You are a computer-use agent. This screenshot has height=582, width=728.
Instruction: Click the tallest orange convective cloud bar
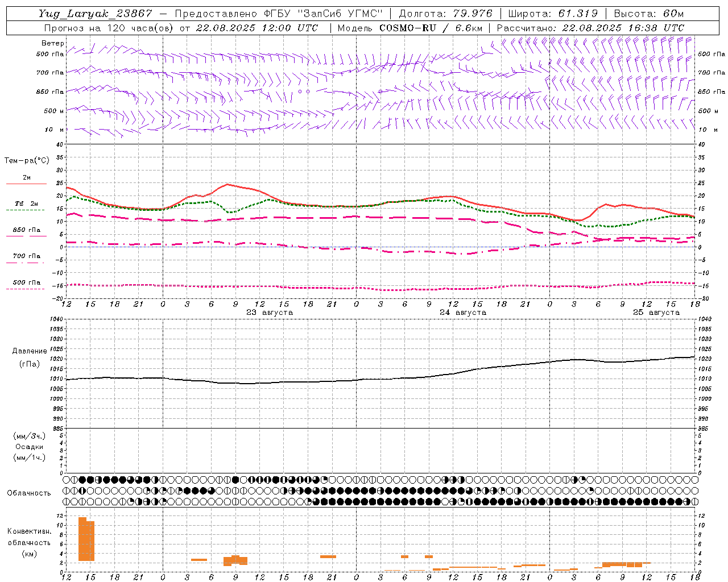(x=82, y=539)
